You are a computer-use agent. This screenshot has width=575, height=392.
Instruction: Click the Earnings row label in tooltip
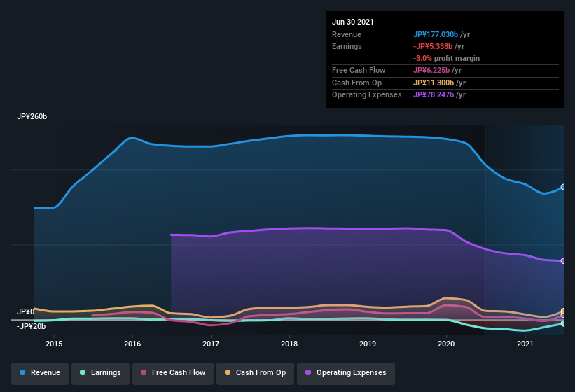(347, 46)
